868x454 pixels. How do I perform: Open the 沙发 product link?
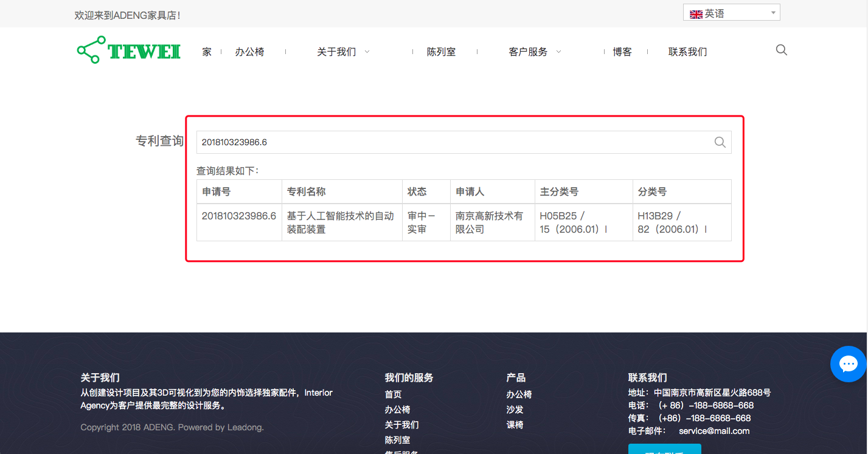click(x=514, y=409)
